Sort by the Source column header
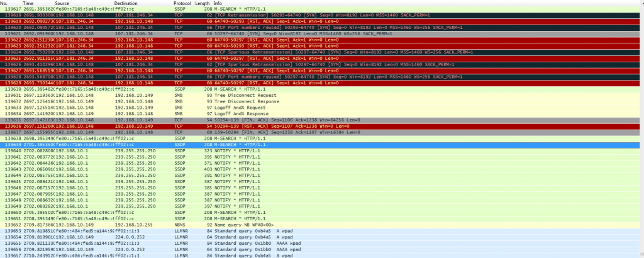 [x=62, y=3]
